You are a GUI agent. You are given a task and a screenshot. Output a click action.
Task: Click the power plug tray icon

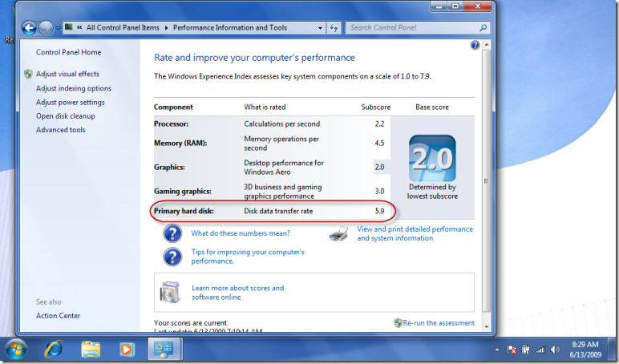[x=525, y=350]
